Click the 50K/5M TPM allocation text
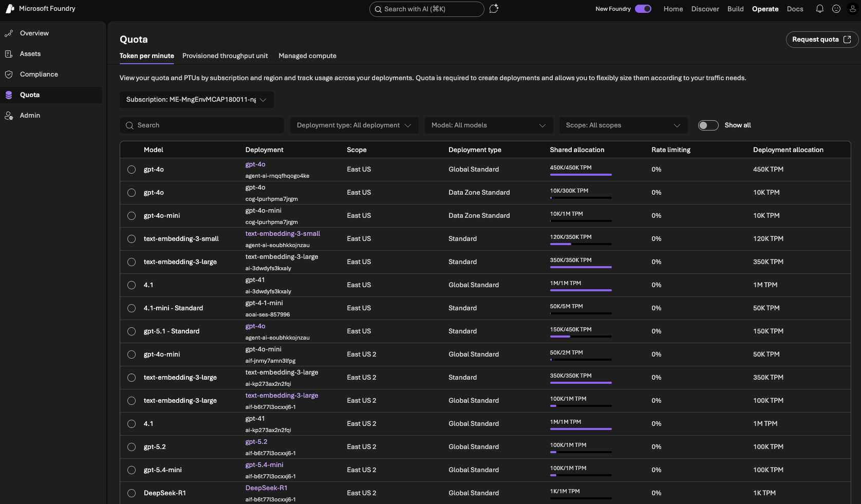The height and width of the screenshot is (504, 861). point(566,306)
